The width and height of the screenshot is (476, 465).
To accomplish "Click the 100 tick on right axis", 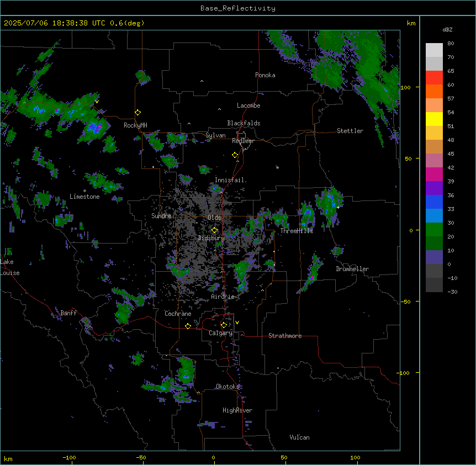I will point(405,88).
